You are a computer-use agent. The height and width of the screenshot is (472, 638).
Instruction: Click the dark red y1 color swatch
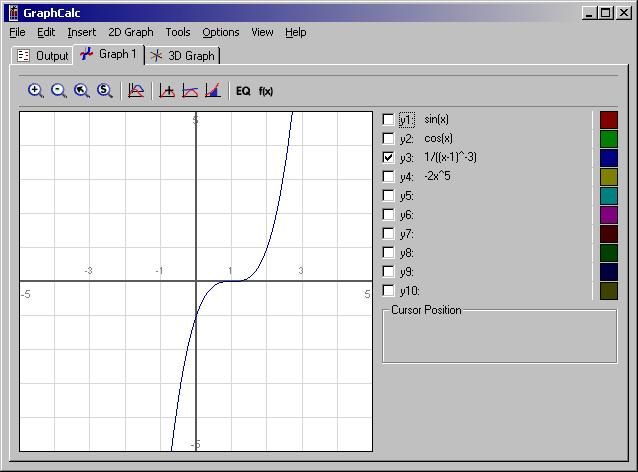pyautogui.click(x=609, y=120)
